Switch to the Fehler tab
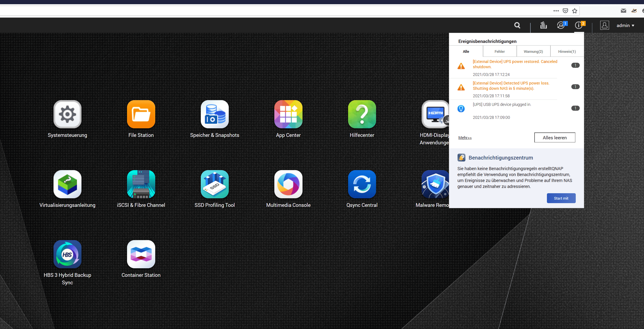Image resolution: width=644 pixels, height=329 pixels. (500, 51)
